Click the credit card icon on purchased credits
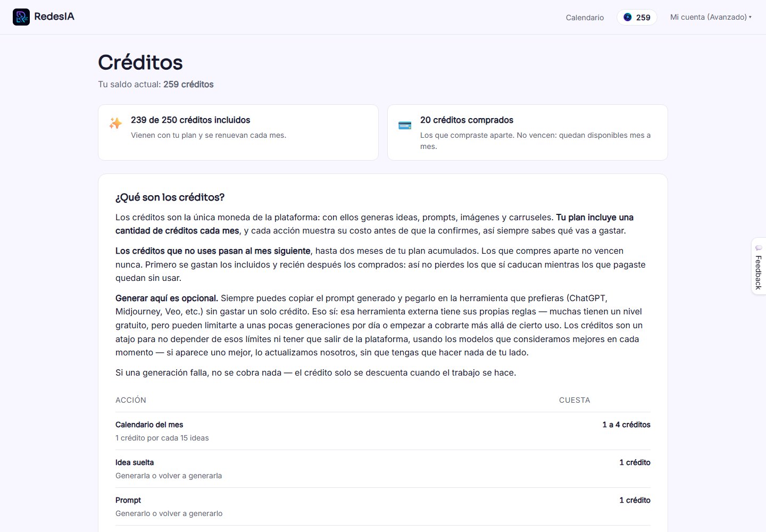 click(405, 126)
